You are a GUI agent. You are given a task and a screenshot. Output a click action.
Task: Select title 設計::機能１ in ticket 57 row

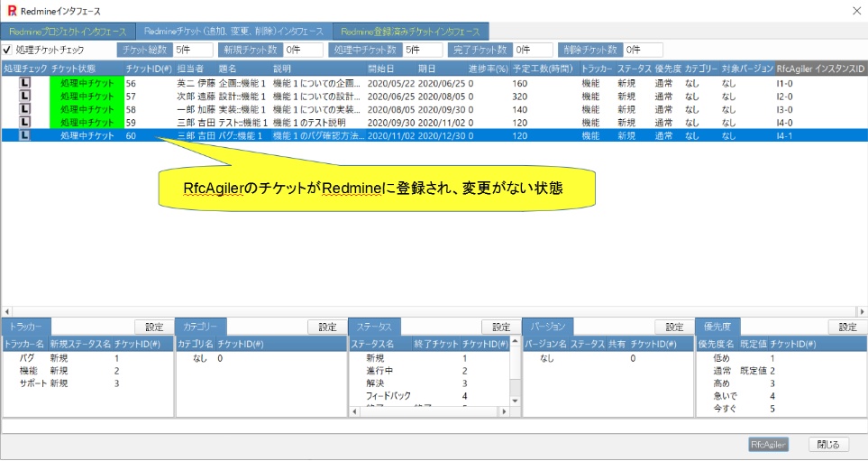click(x=242, y=97)
